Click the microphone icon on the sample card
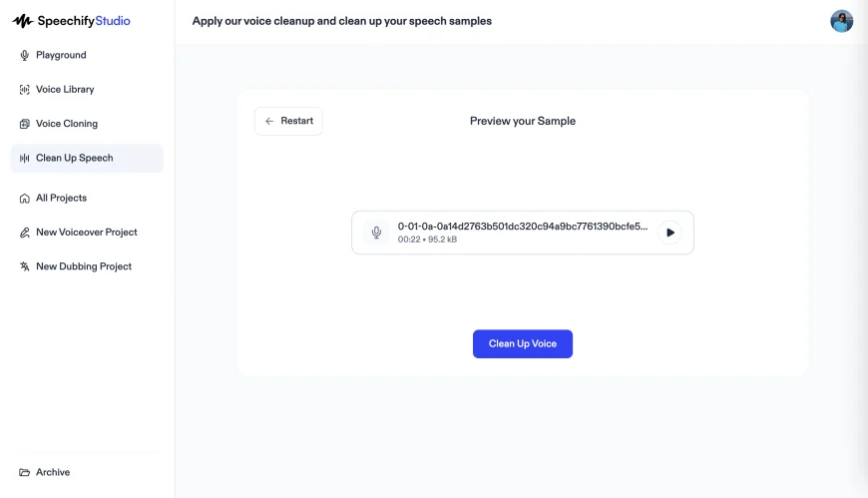868x498 pixels. point(376,233)
